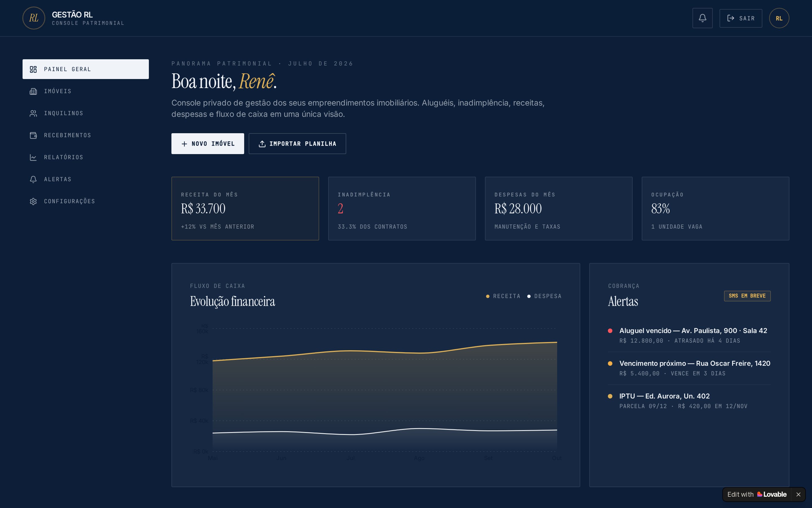Click red status dot of Aluguel vencido

click(x=610, y=330)
